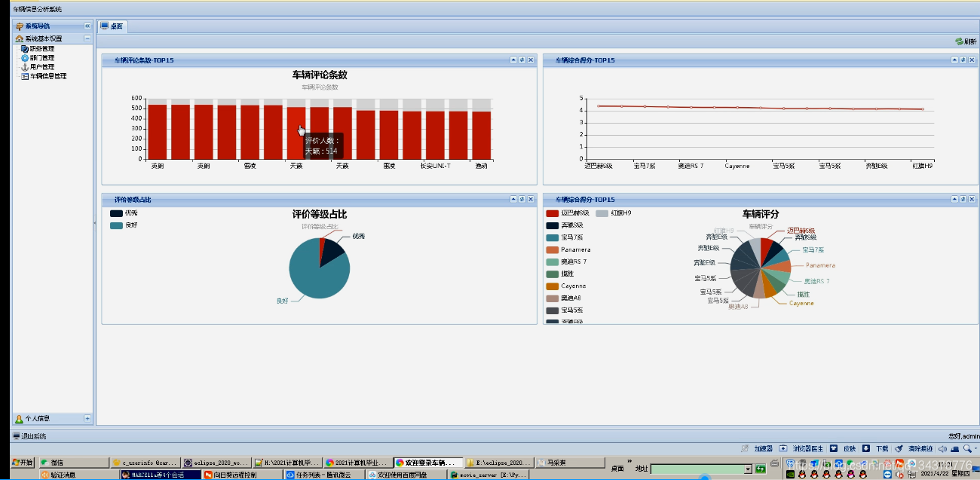Open the 开始 start menu
The height and width of the screenshot is (480, 980).
tap(23, 462)
